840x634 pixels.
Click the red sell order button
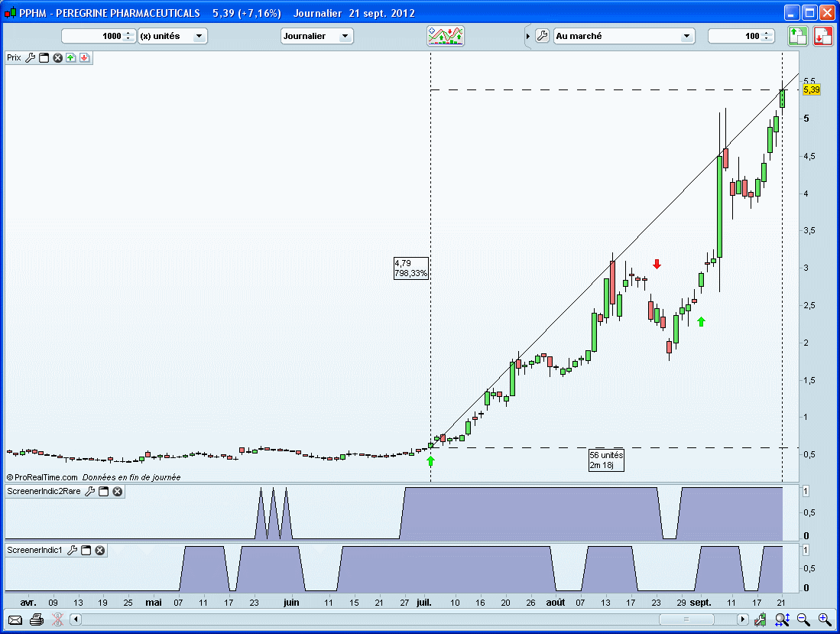823,36
